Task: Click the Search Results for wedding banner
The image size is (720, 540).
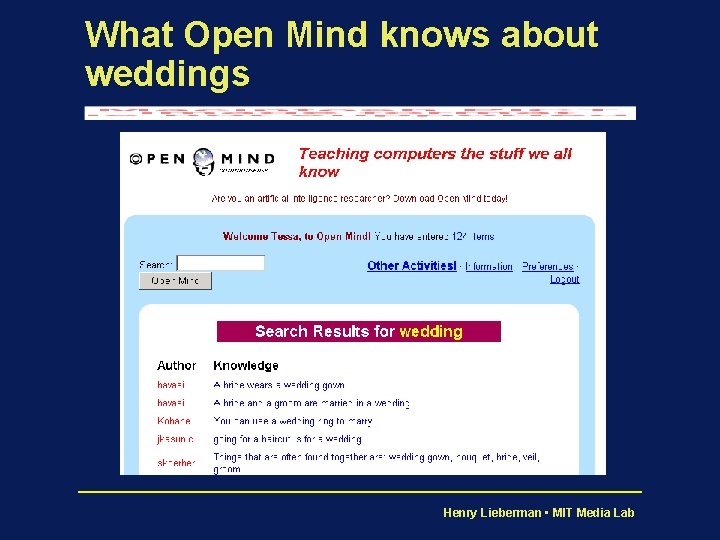Action: (x=359, y=332)
